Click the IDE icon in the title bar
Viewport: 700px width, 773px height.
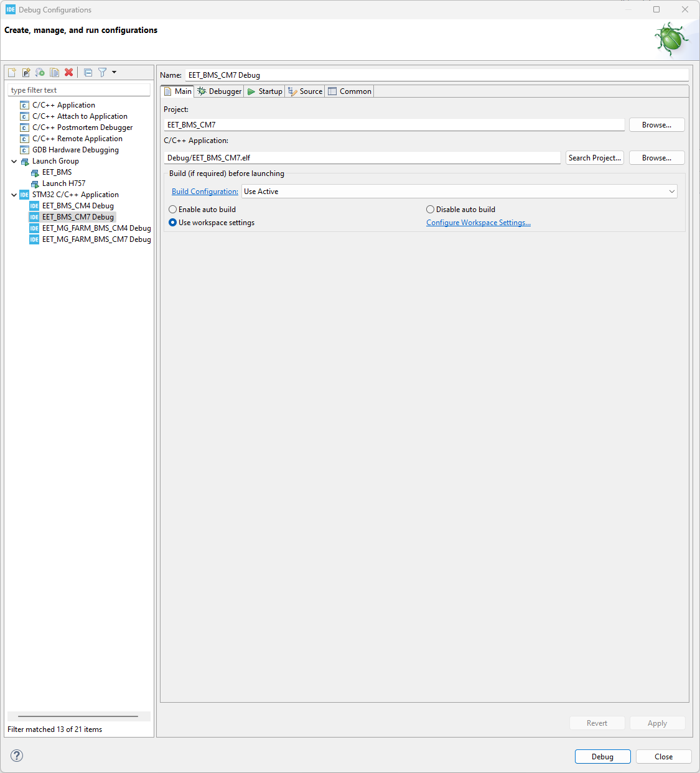point(11,9)
